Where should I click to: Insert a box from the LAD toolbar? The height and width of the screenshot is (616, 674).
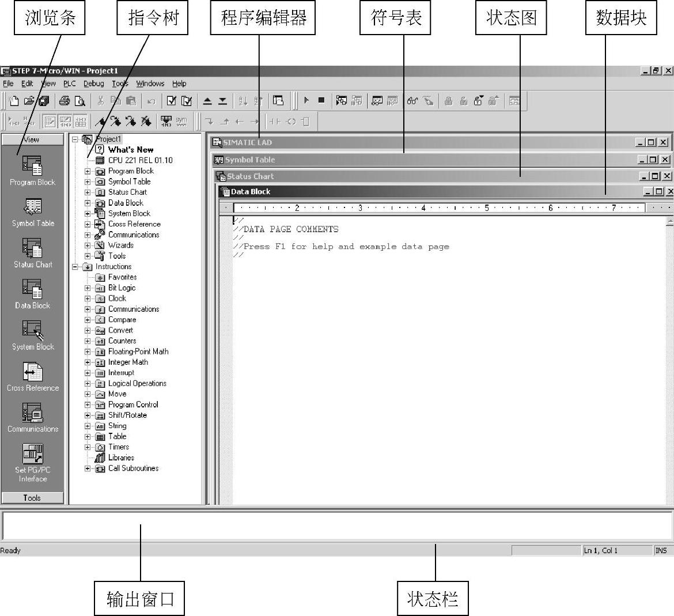(306, 122)
